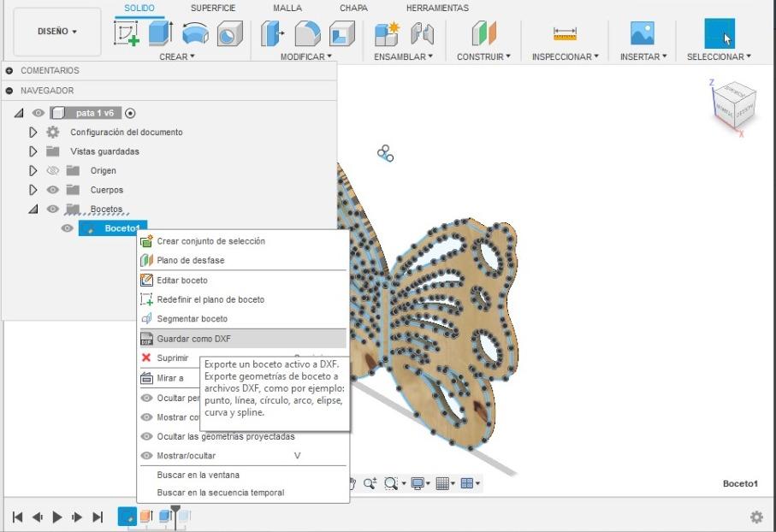Choose Redefinir el plano de boceto
The image size is (776, 532).
click(243, 299)
